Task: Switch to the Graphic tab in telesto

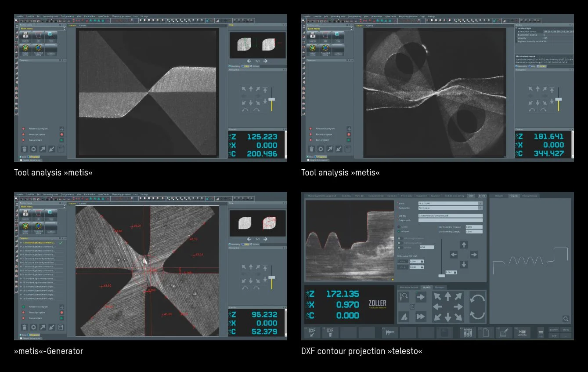Action: click(x=515, y=196)
